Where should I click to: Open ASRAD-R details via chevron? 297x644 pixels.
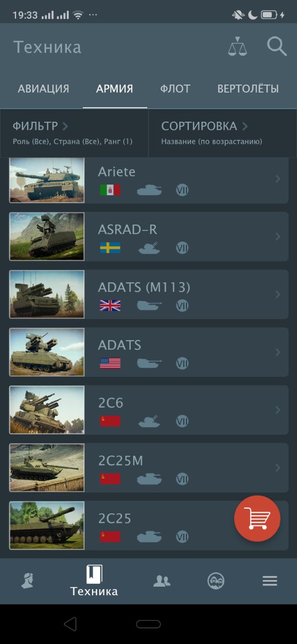click(x=278, y=236)
